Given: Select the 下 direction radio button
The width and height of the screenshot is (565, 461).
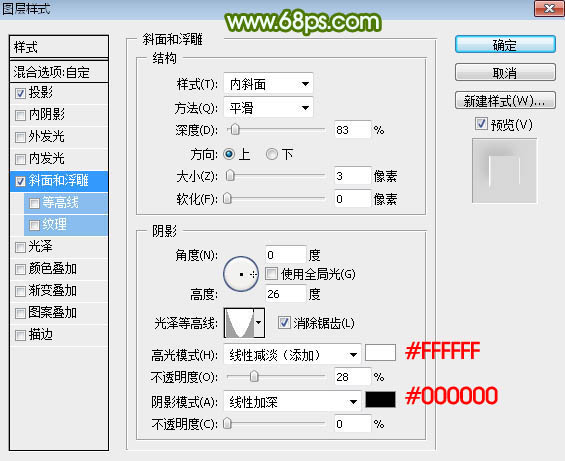Looking at the screenshot, I should [x=272, y=154].
